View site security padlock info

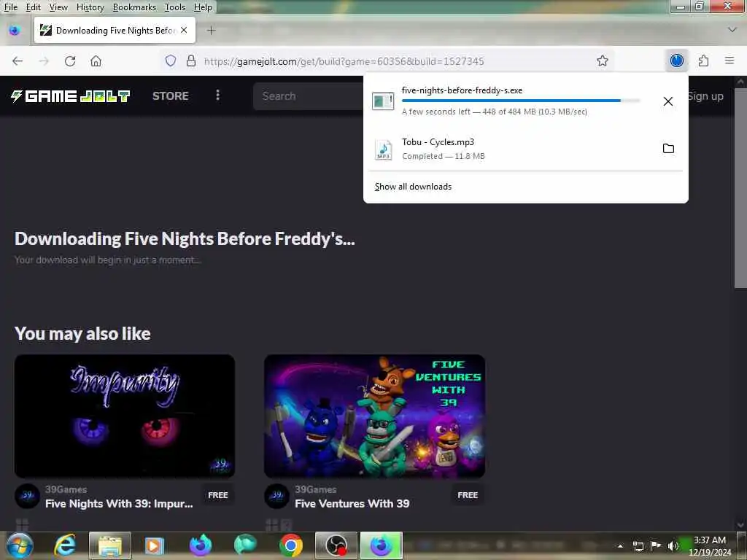click(191, 61)
